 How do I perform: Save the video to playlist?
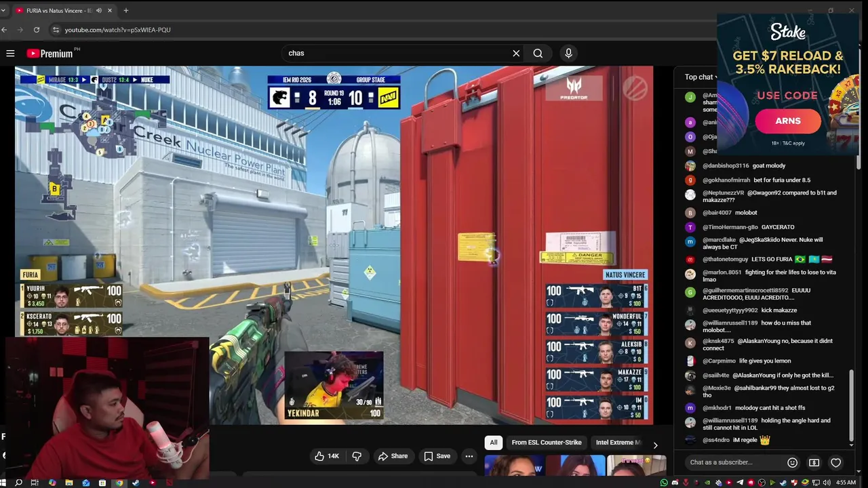pyautogui.click(x=437, y=456)
